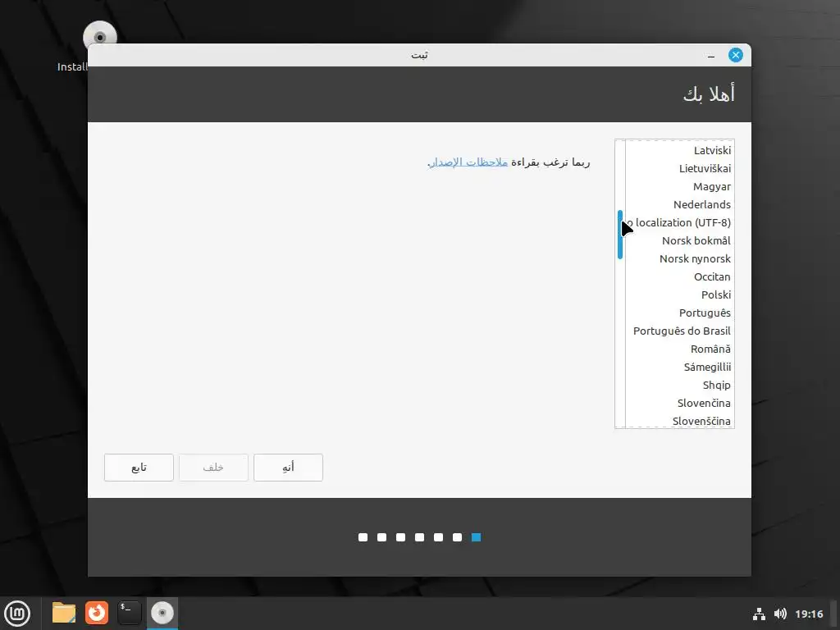Image resolution: width=840 pixels, height=630 pixels.
Task: Select the localization (UTF-8) entry
Action: tap(680, 223)
